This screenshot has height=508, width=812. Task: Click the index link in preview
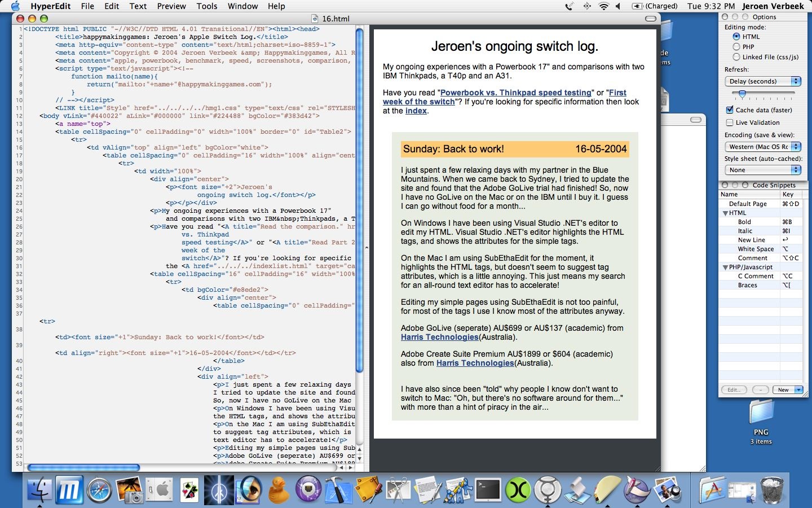click(x=416, y=111)
